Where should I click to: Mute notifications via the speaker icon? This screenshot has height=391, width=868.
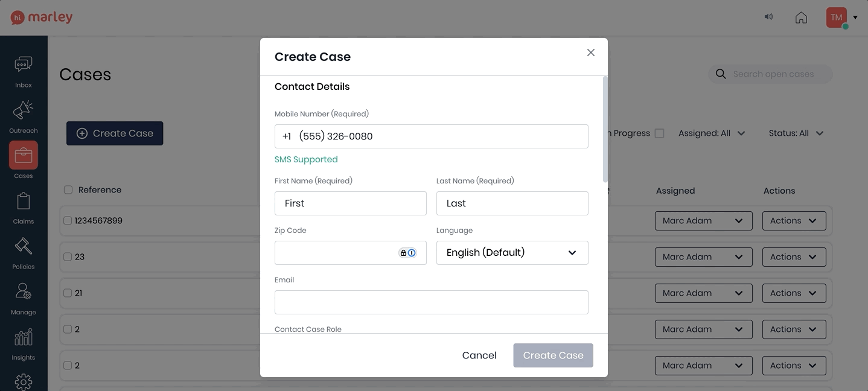768,16
